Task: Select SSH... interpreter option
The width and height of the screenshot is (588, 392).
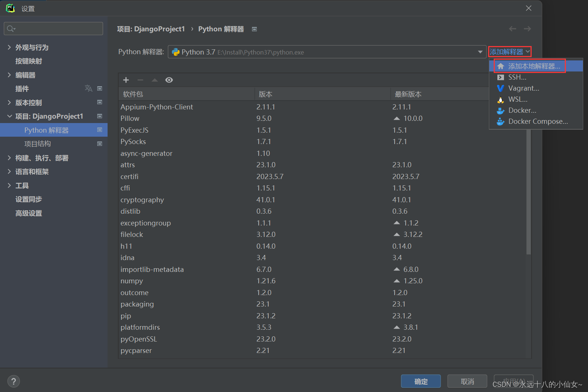Action: pyautogui.click(x=536, y=77)
